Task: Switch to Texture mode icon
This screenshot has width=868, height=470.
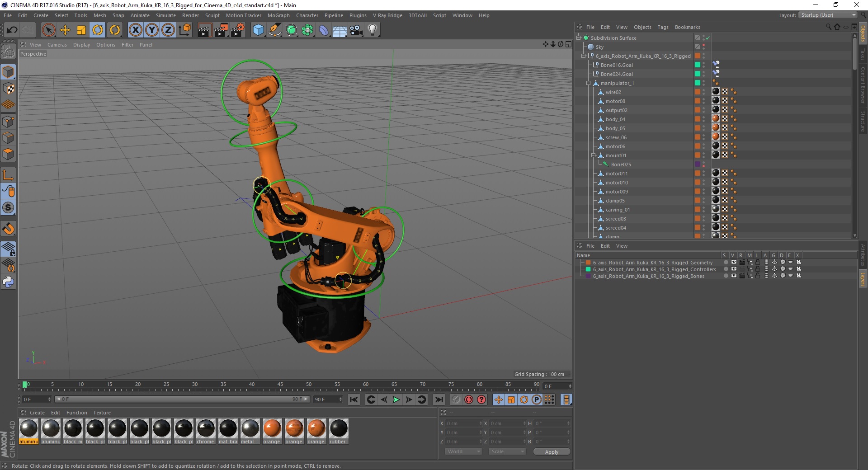Action: pos(9,89)
